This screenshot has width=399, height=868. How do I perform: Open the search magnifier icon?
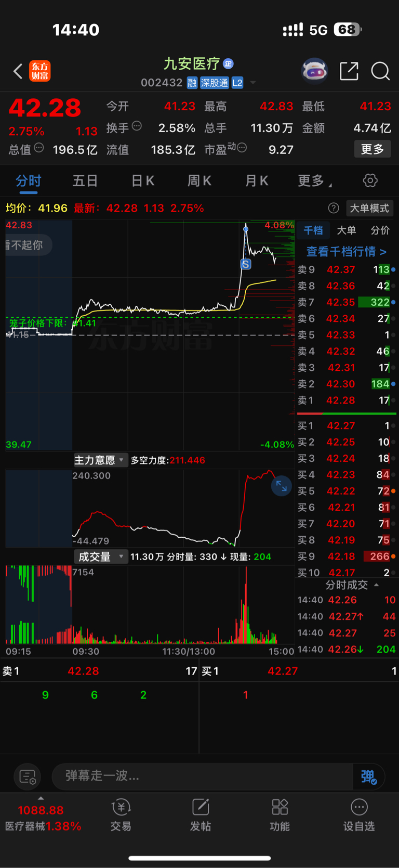tap(380, 71)
